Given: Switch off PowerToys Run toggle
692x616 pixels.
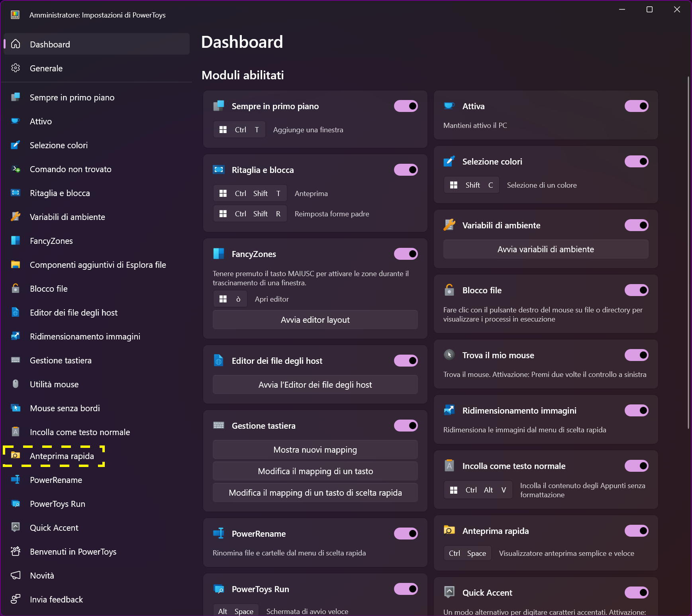Looking at the screenshot, I should (406, 589).
